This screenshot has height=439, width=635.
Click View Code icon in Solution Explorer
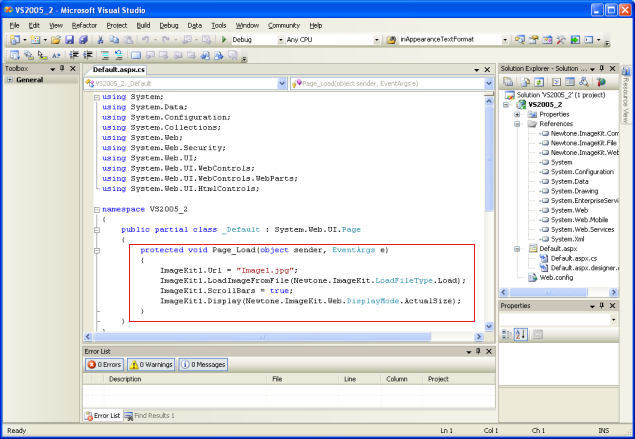(556, 82)
